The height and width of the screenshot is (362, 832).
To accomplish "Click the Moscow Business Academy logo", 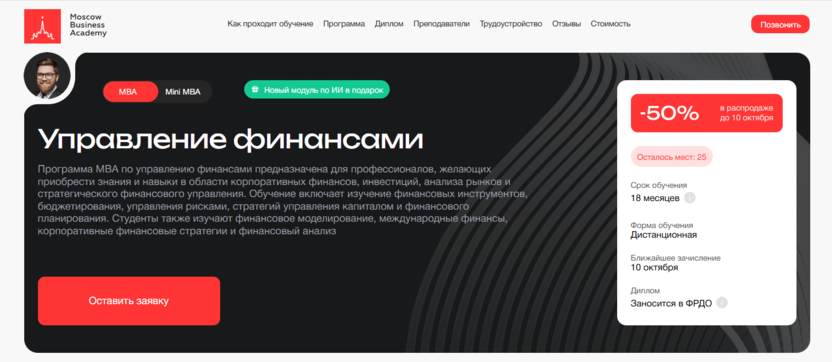I will tap(65, 25).
